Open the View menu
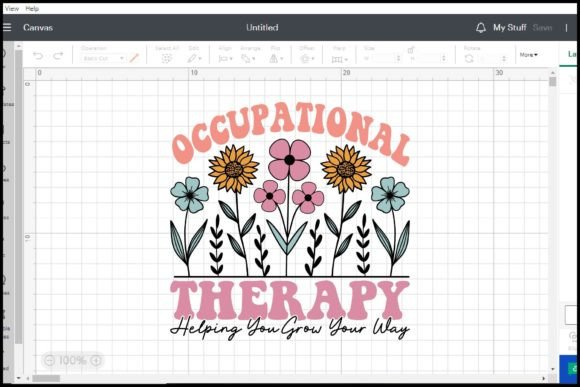Image resolution: width=580 pixels, height=387 pixels. [12, 9]
